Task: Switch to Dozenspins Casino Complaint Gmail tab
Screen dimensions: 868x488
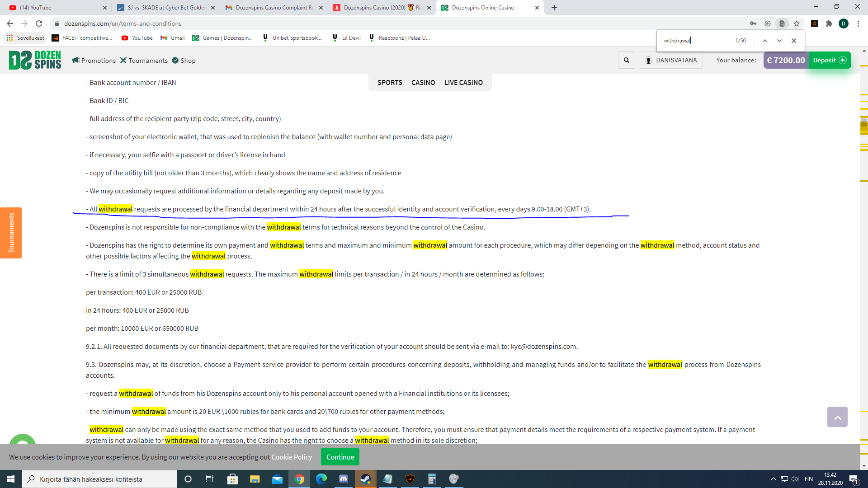Action: click(x=274, y=8)
